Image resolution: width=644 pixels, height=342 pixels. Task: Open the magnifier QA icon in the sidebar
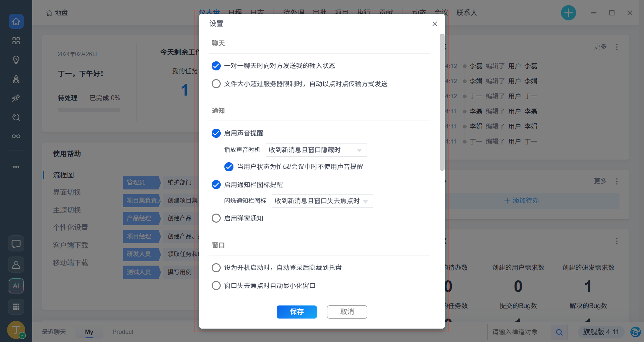tap(16, 117)
